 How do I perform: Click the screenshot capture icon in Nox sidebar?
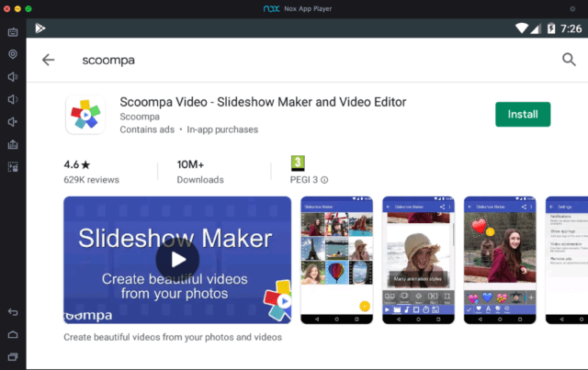click(x=13, y=167)
